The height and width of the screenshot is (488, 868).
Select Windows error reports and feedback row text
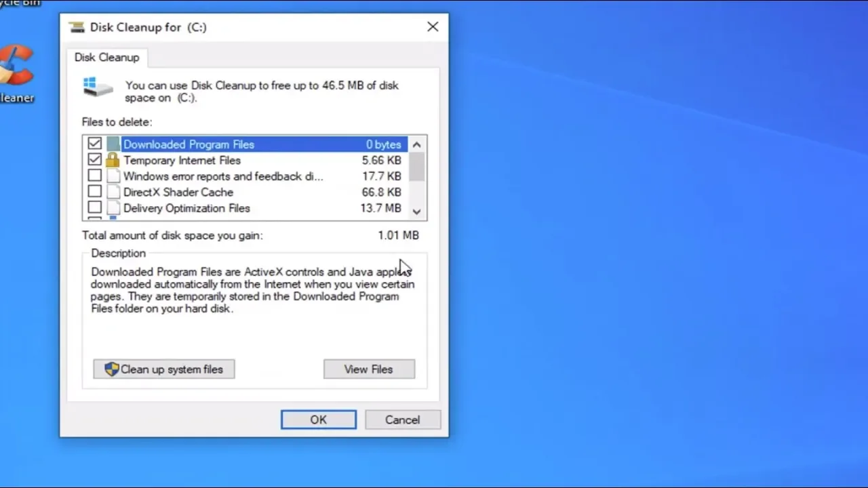point(223,176)
